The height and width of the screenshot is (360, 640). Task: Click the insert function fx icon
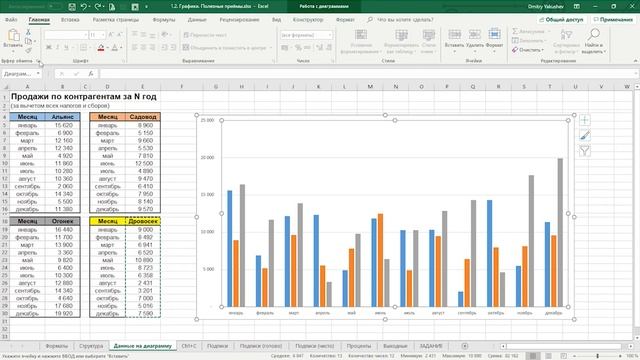91,74
